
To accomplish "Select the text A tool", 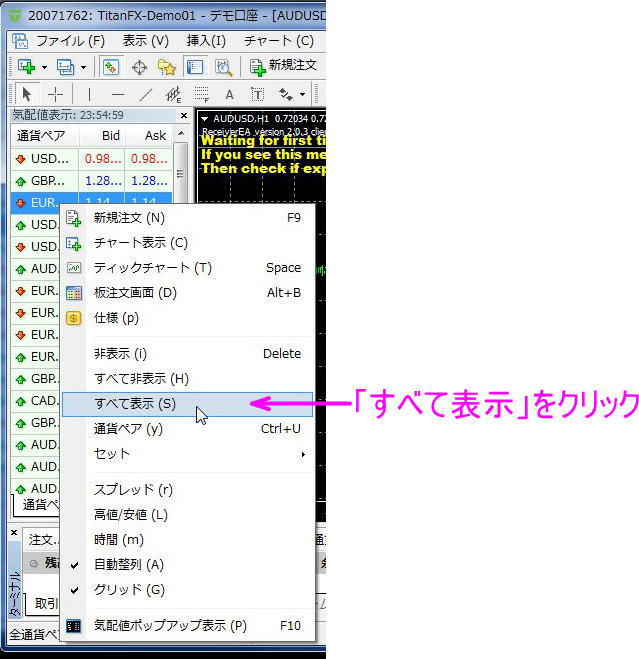I will 229,94.
